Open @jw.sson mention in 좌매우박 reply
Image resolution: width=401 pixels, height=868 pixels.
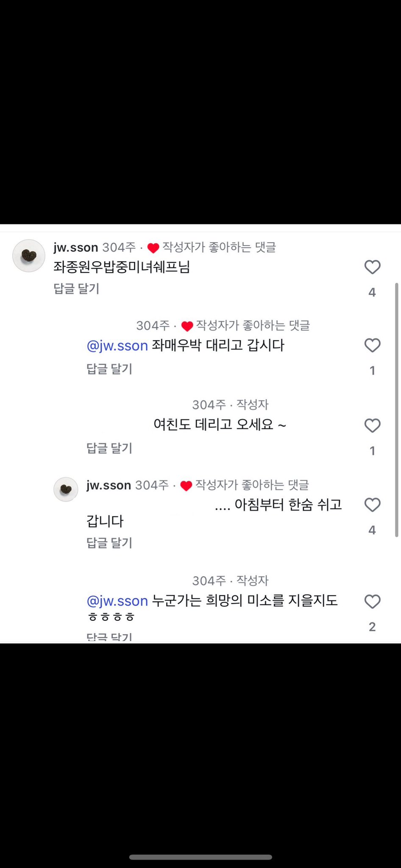[x=117, y=346]
